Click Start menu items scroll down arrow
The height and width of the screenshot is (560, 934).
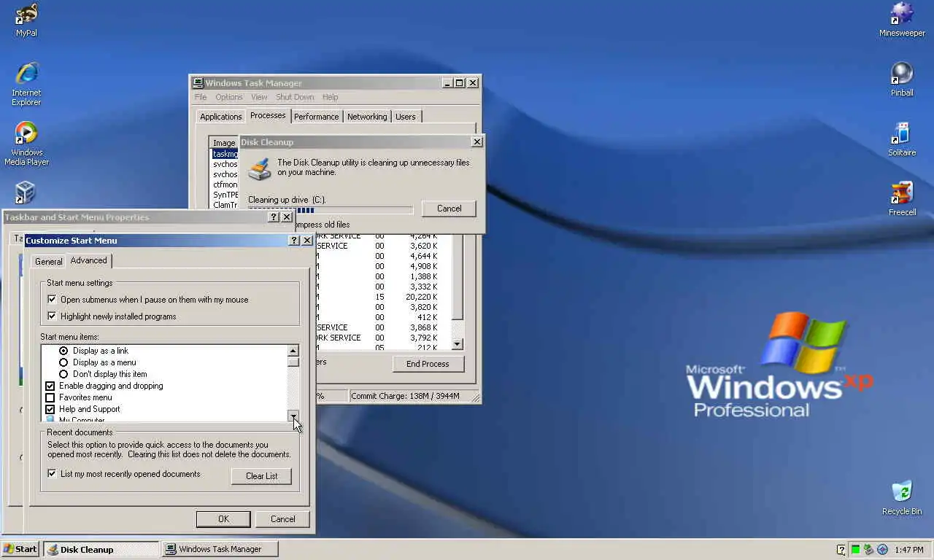(293, 416)
